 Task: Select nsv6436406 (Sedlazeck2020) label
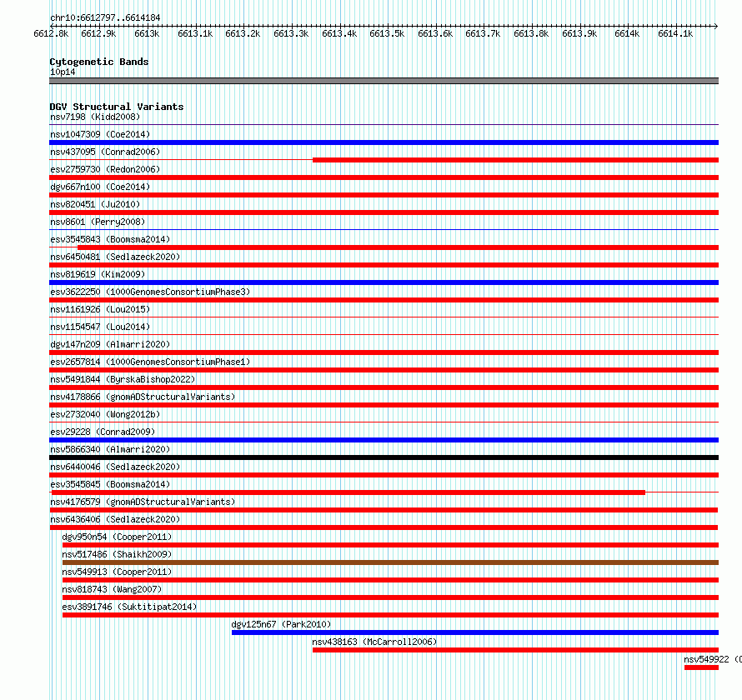click(x=115, y=519)
